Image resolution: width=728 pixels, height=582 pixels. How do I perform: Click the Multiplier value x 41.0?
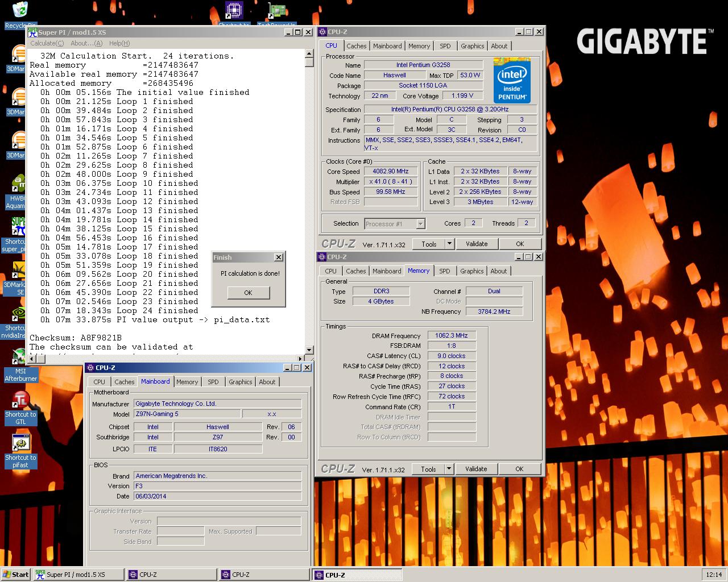pos(391,181)
